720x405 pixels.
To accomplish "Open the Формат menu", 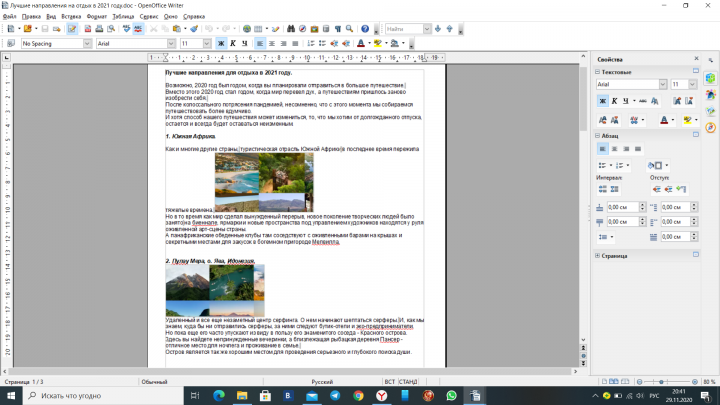I will tap(96, 17).
